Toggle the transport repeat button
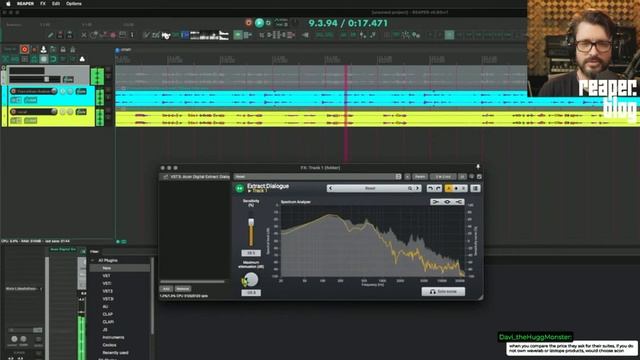Screen dimensions: 640x360 (268, 23)
